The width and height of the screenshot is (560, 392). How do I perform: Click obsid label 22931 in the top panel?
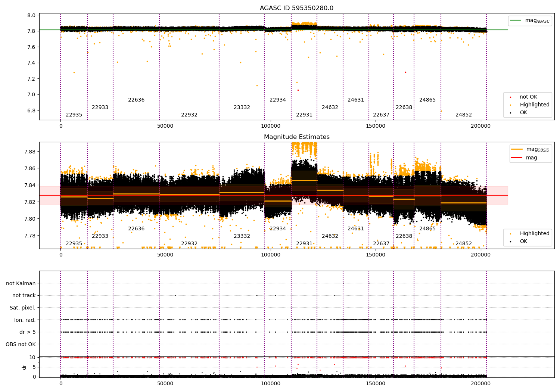tap(304, 115)
